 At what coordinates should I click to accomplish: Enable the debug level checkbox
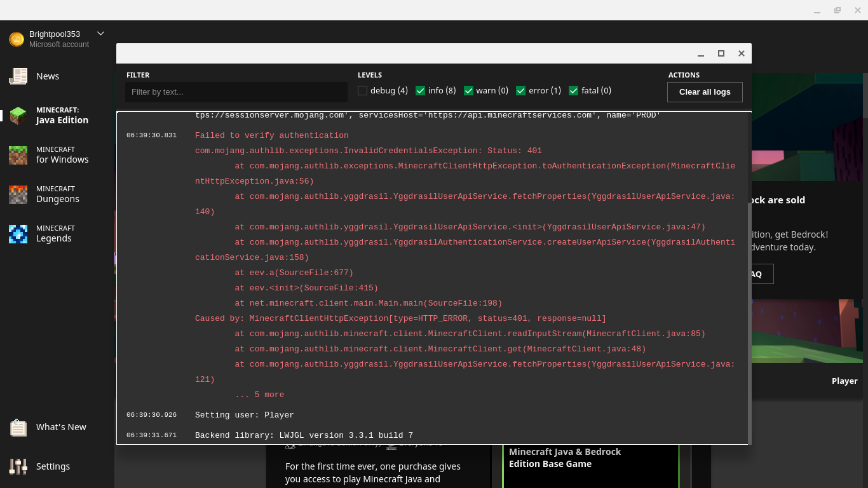(363, 91)
